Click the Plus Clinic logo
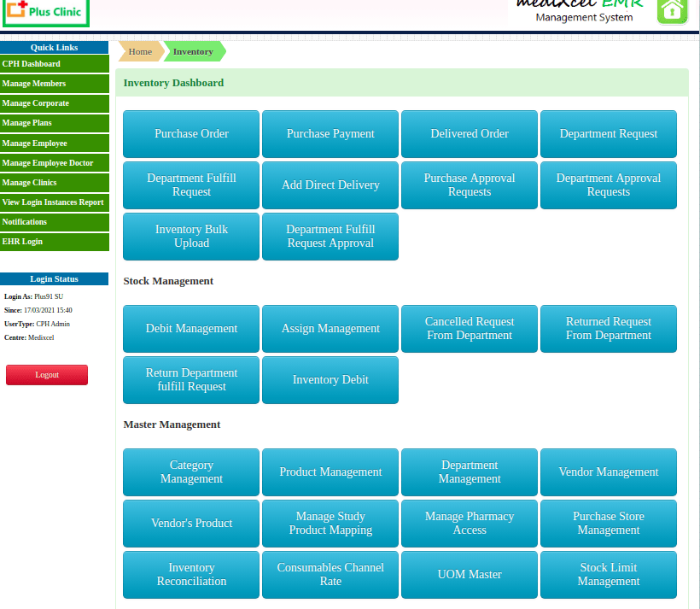700x609 pixels. (44, 11)
